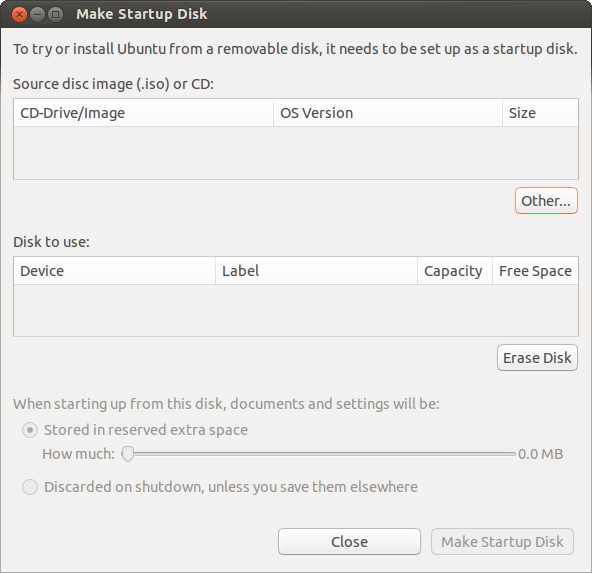Sort by CD-Drive/Image column header
592x573 pixels.
143,112
